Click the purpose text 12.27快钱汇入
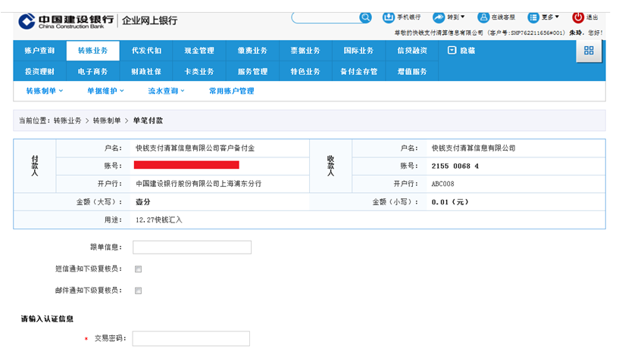 point(159,219)
